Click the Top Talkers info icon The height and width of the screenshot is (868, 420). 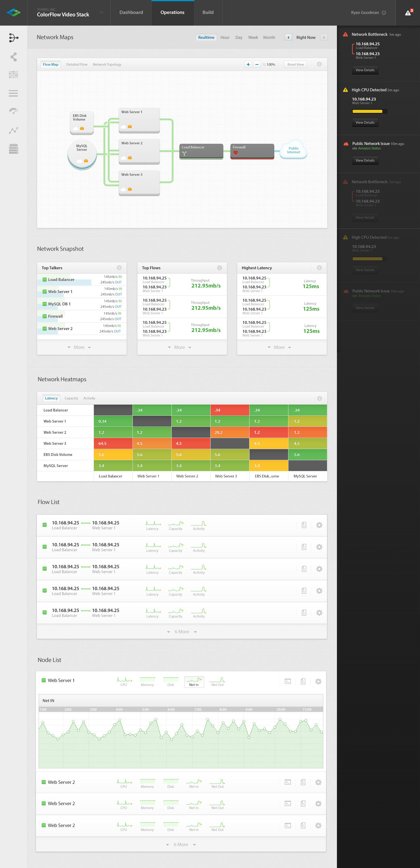pos(119,267)
